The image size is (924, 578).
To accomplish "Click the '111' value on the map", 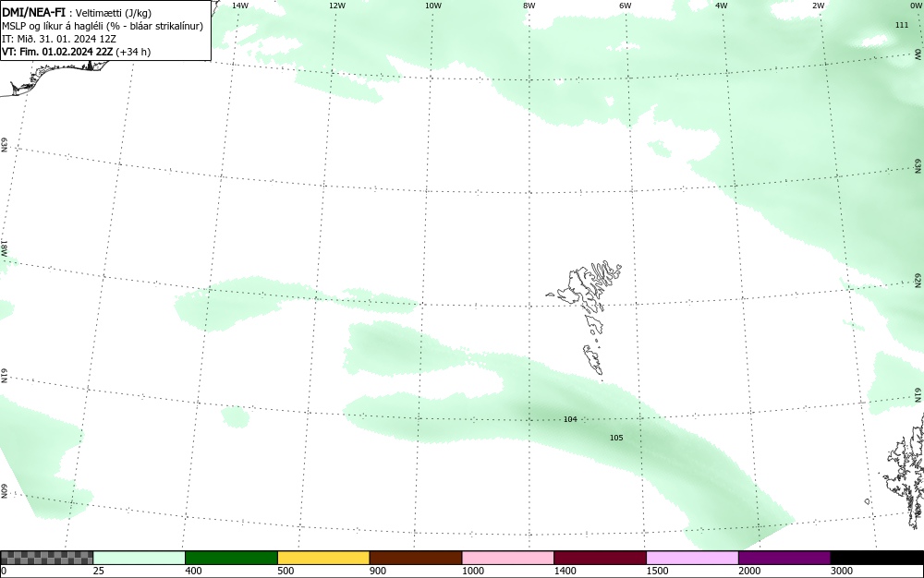I will 902,25.
